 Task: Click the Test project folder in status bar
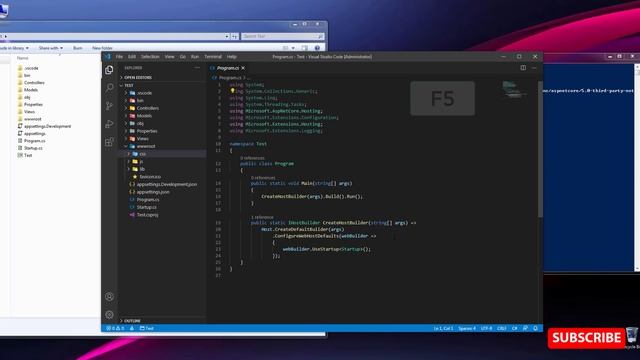click(x=147, y=328)
